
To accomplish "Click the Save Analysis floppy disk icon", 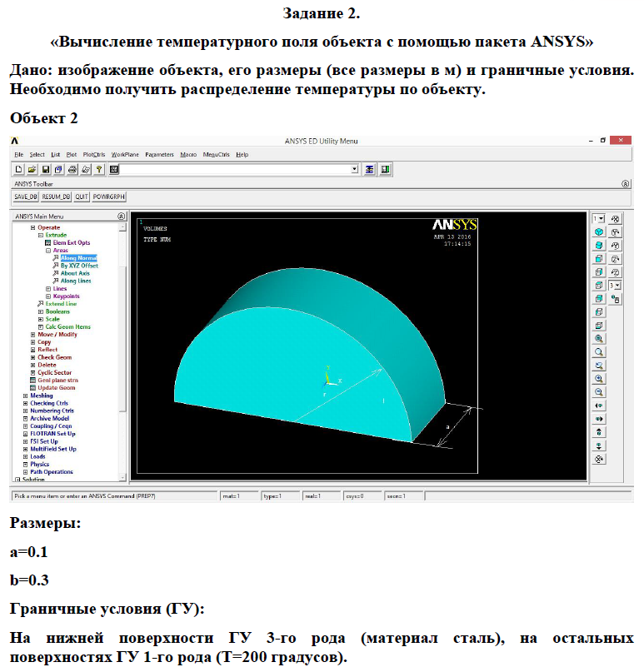I will pyautogui.click(x=46, y=169).
